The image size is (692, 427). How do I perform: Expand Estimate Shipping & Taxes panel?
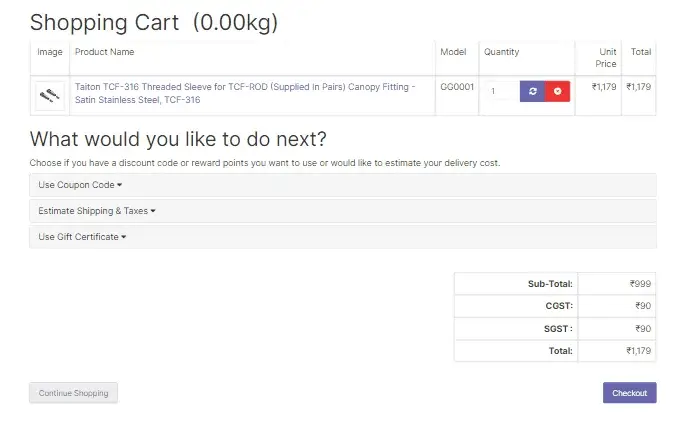97,211
